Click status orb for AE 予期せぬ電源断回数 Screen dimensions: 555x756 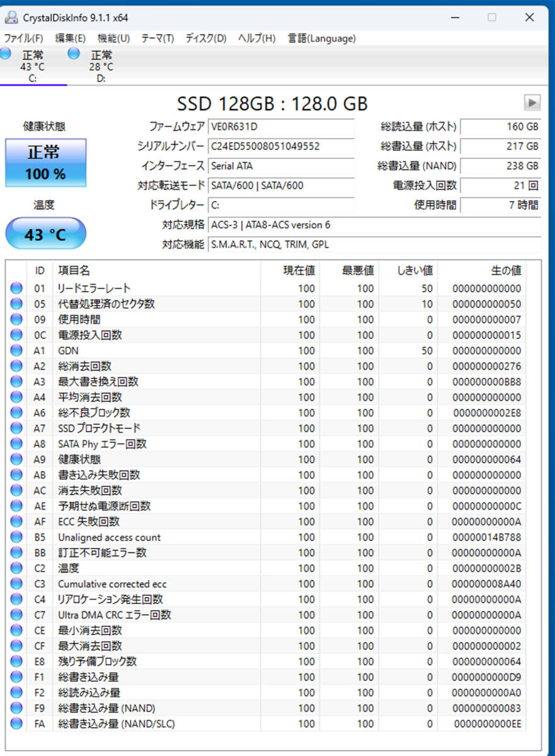pos(16,506)
